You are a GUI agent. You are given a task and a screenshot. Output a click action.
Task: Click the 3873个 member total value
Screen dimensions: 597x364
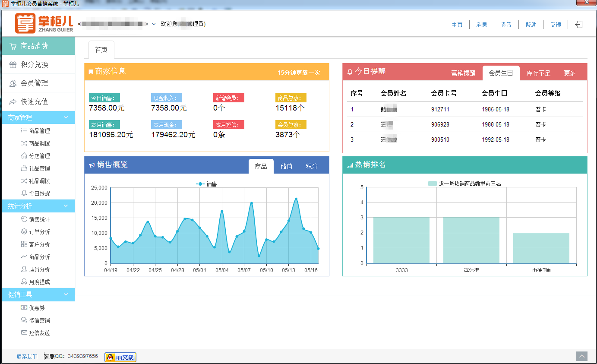[x=287, y=135]
